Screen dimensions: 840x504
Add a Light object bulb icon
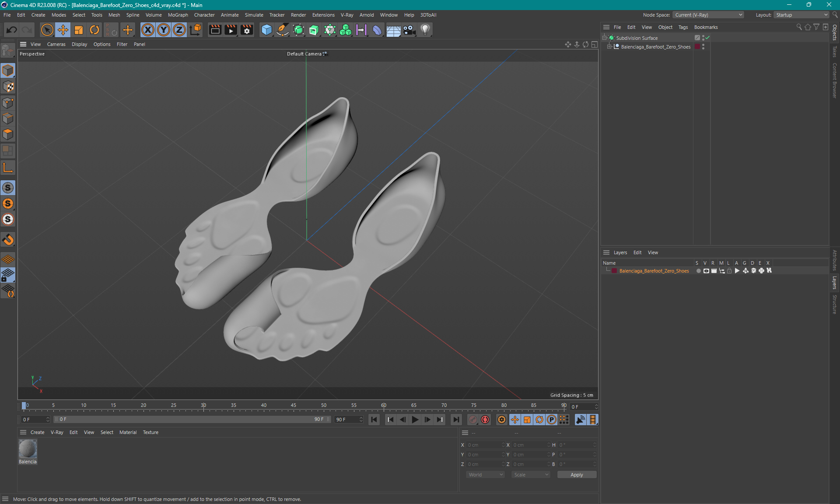pyautogui.click(x=425, y=30)
